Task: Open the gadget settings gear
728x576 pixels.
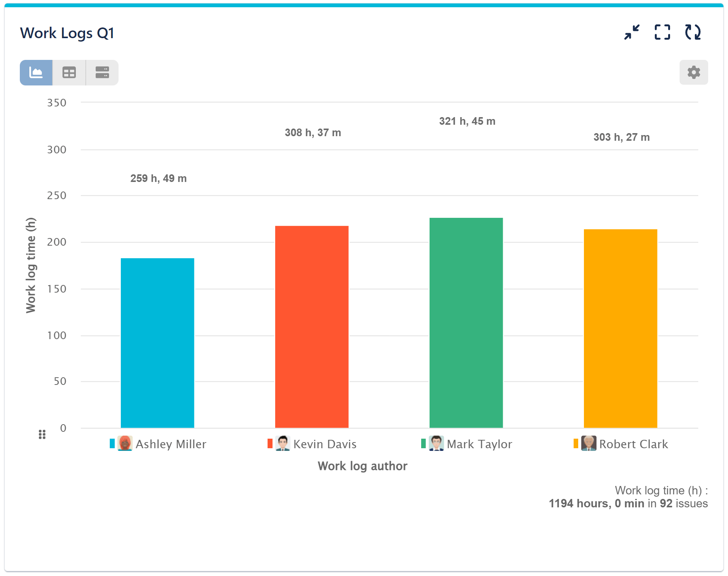Action: coord(693,72)
